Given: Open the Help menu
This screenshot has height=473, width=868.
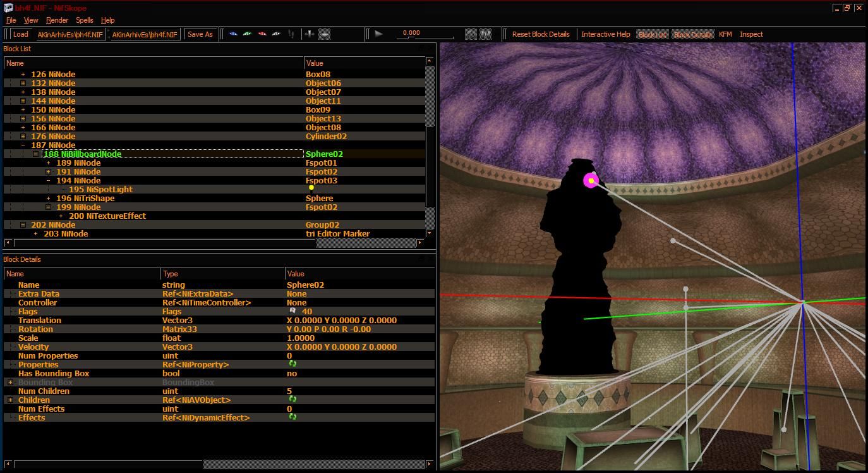Looking at the screenshot, I should point(108,20).
